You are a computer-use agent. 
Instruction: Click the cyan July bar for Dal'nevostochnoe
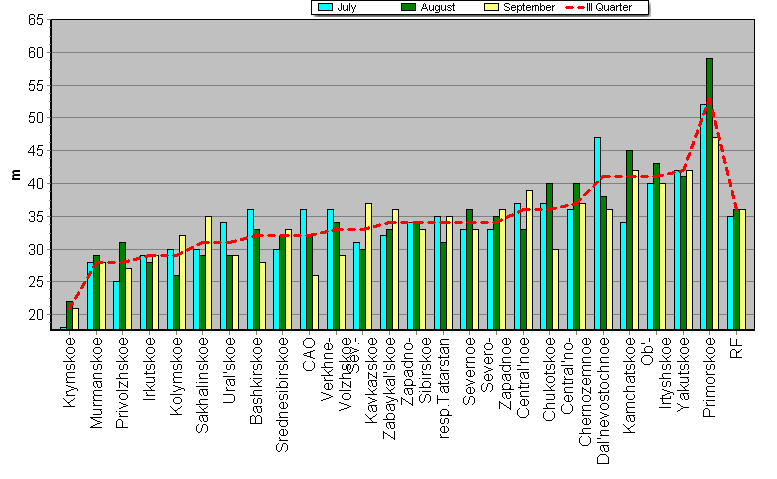[x=598, y=233]
